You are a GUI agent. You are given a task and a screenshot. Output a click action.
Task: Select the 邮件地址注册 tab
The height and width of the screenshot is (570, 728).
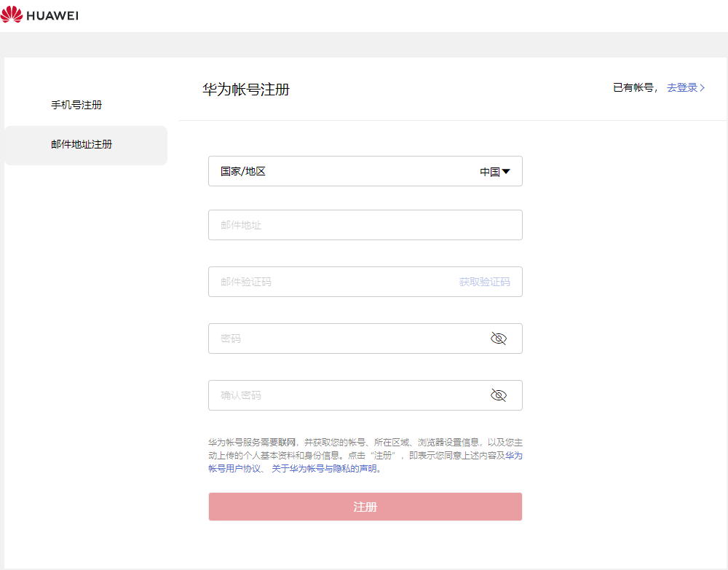86,145
